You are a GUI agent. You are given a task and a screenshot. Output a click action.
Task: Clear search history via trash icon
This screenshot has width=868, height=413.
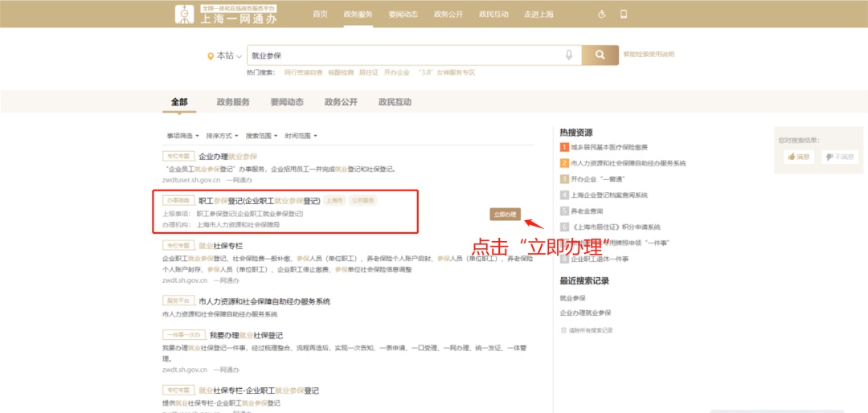click(563, 330)
